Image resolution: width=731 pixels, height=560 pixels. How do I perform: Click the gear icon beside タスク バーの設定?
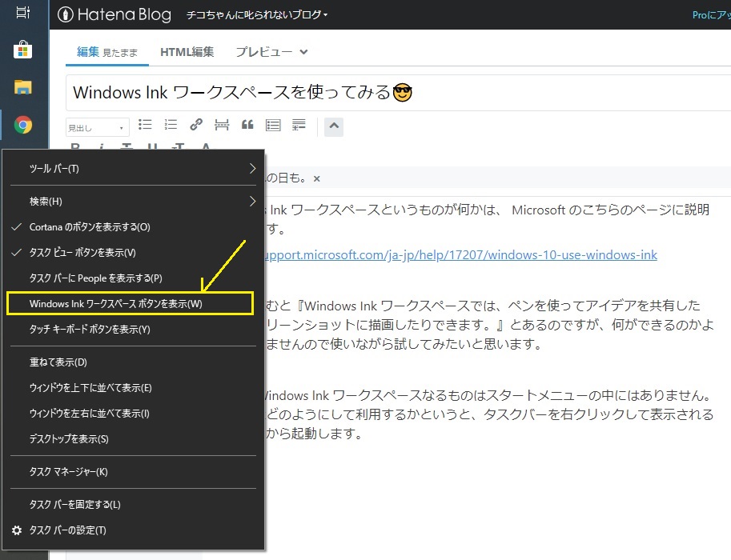17,530
